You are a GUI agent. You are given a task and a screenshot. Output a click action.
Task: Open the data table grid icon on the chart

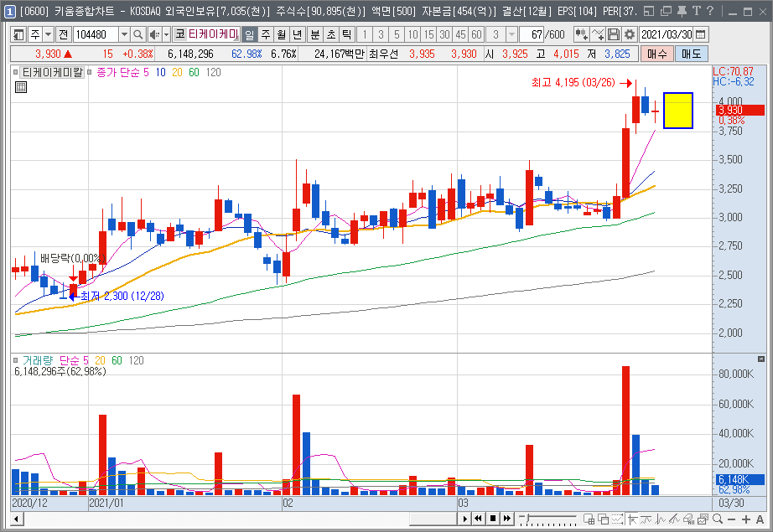(21, 88)
